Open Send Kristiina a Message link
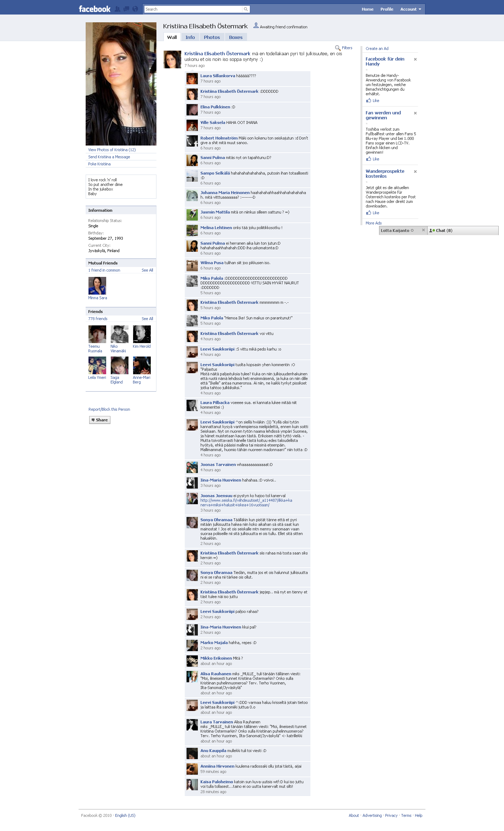Screen dimensions: 504x831 [x=109, y=157]
